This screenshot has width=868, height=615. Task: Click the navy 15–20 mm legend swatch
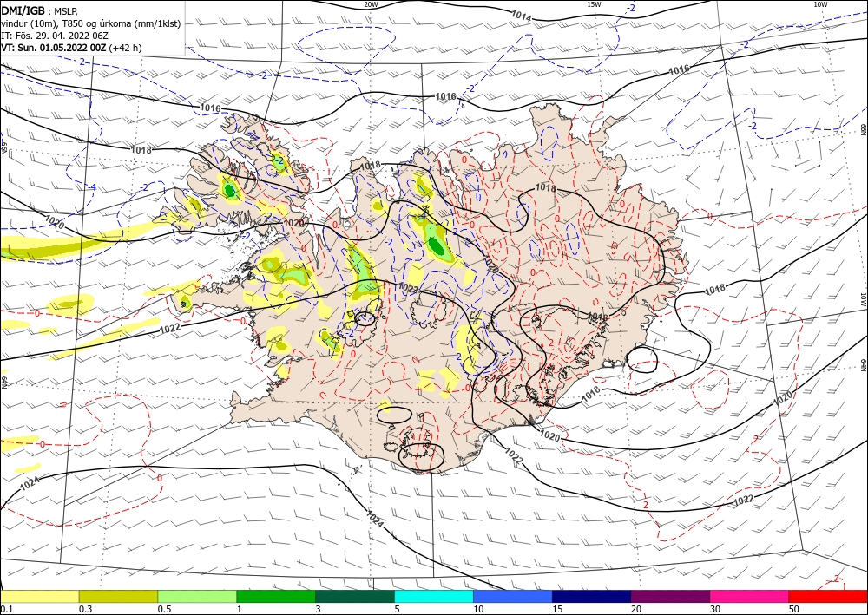click(x=592, y=596)
